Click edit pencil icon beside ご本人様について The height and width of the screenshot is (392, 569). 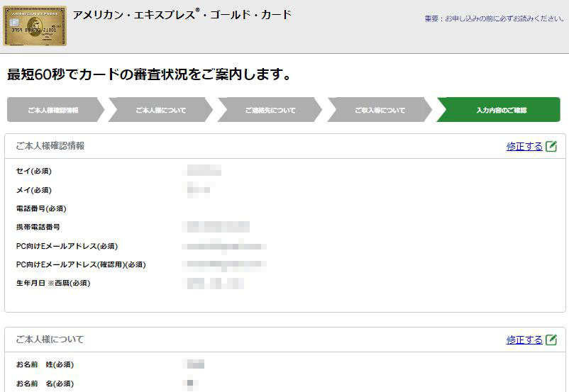(551, 340)
